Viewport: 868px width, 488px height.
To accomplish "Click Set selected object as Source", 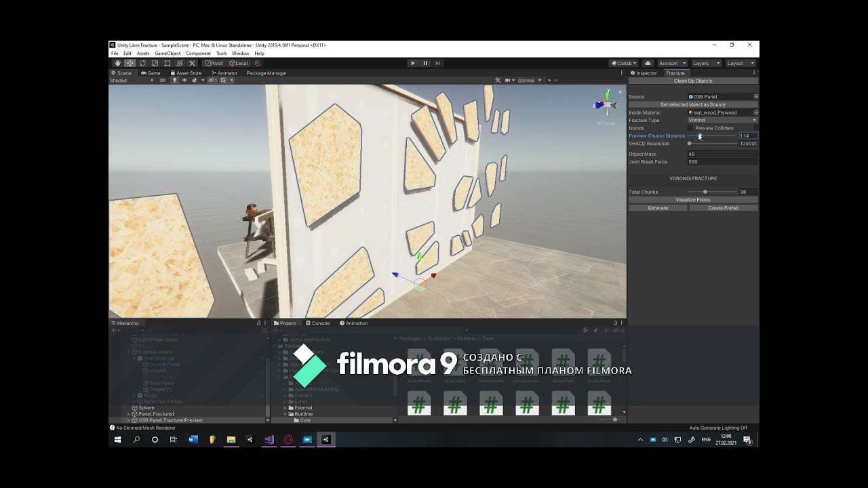I will [693, 104].
